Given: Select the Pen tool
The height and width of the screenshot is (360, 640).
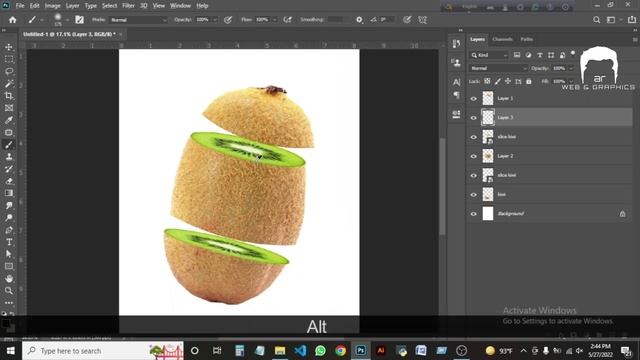Looking at the screenshot, I should [9, 230].
